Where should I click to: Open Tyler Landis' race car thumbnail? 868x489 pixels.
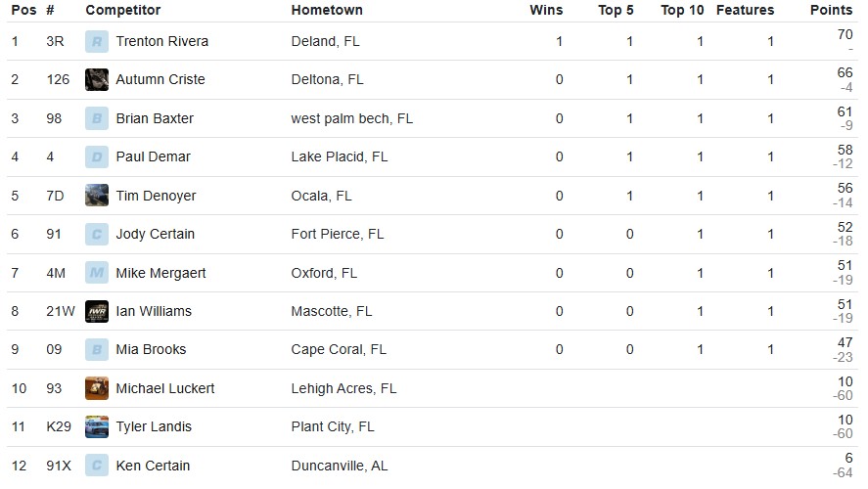tap(96, 426)
